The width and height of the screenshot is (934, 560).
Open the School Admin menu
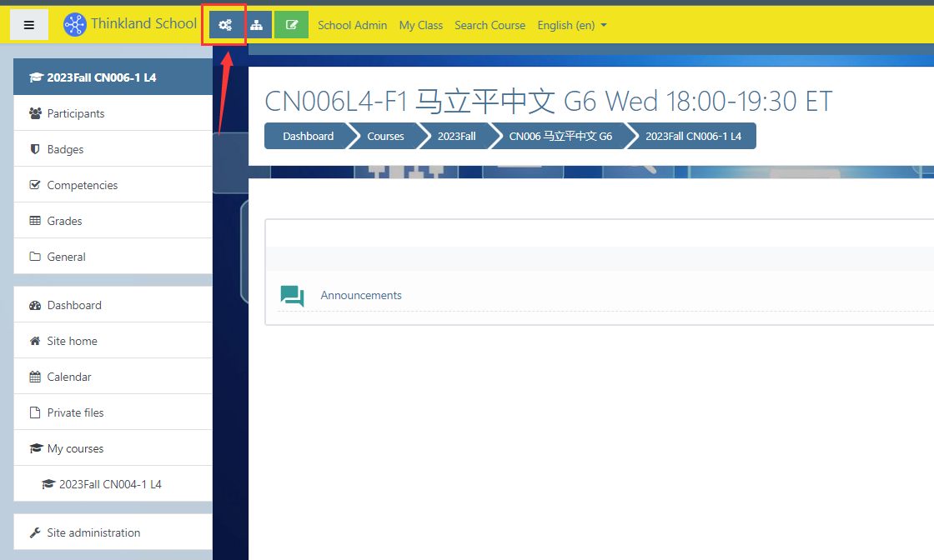(352, 25)
